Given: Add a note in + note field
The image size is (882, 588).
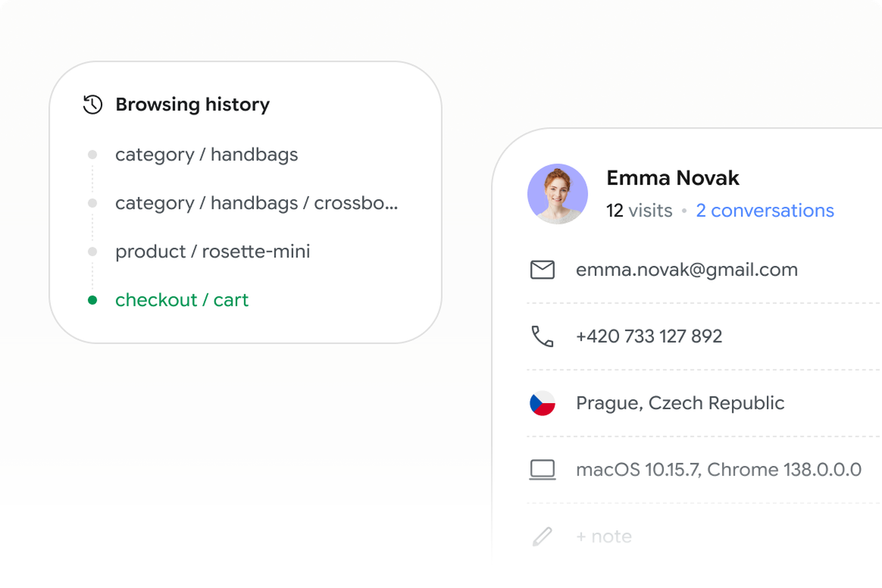Looking at the screenshot, I should pyautogui.click(x=604, y=536).
